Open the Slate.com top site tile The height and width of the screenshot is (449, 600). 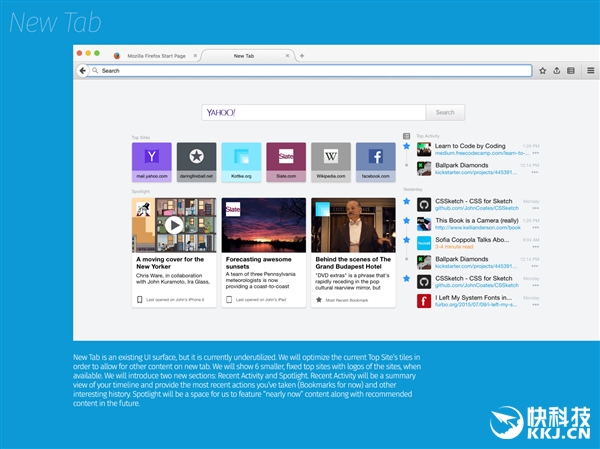pyautogui.click(x=286, y=162)
